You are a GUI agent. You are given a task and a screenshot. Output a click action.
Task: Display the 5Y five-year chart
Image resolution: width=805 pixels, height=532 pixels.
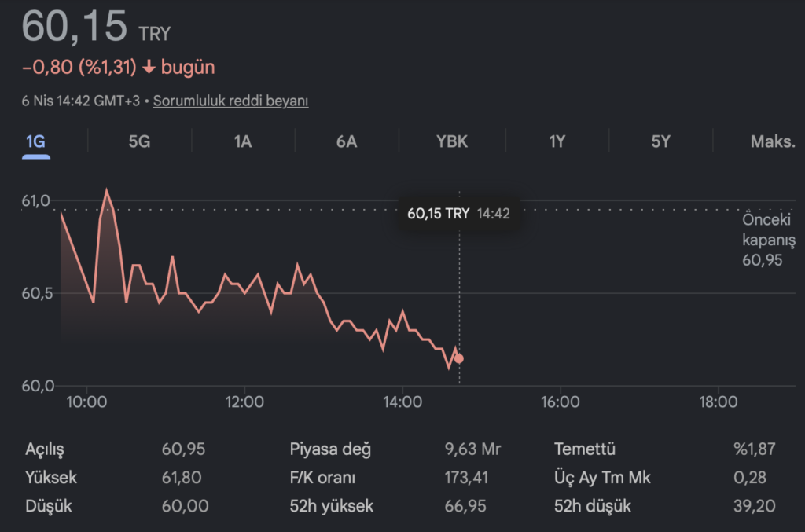pyautogui.click(x=661, y=141)
